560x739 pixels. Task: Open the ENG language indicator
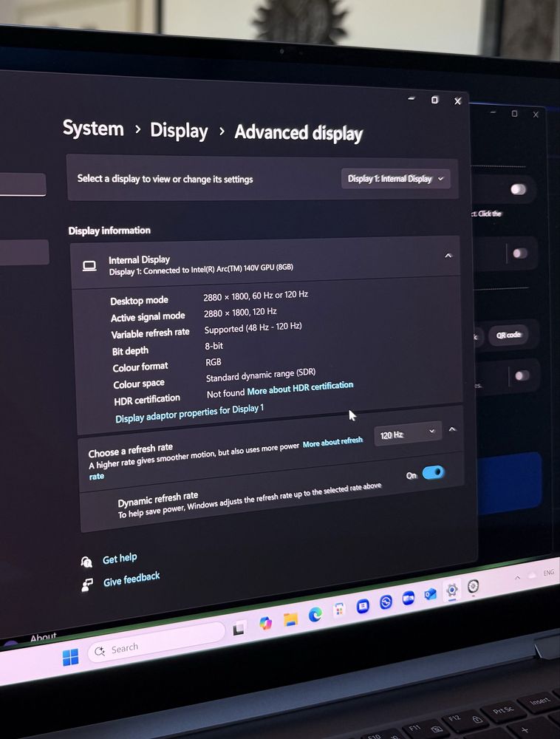[x=548, y=573]
